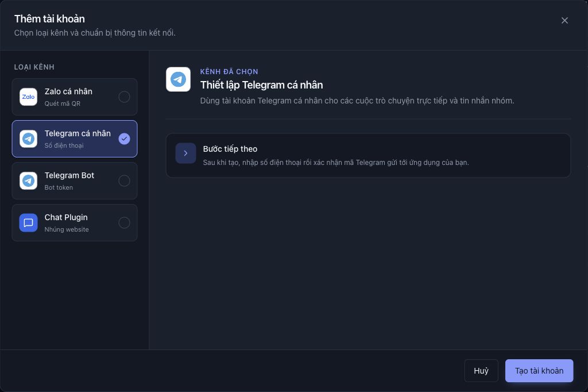Viewport: 588px width, 392px height.
Task: Click the 'KÊNH ĐÃ CHỌN' label
Action: pyautogui.click(x=229, y=72)
